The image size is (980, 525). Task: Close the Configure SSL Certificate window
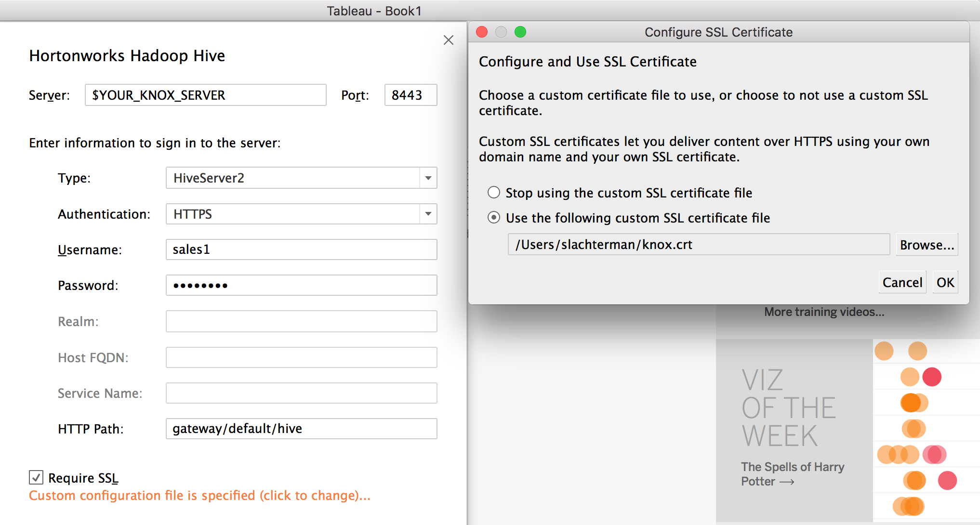(x=482, y=32)
